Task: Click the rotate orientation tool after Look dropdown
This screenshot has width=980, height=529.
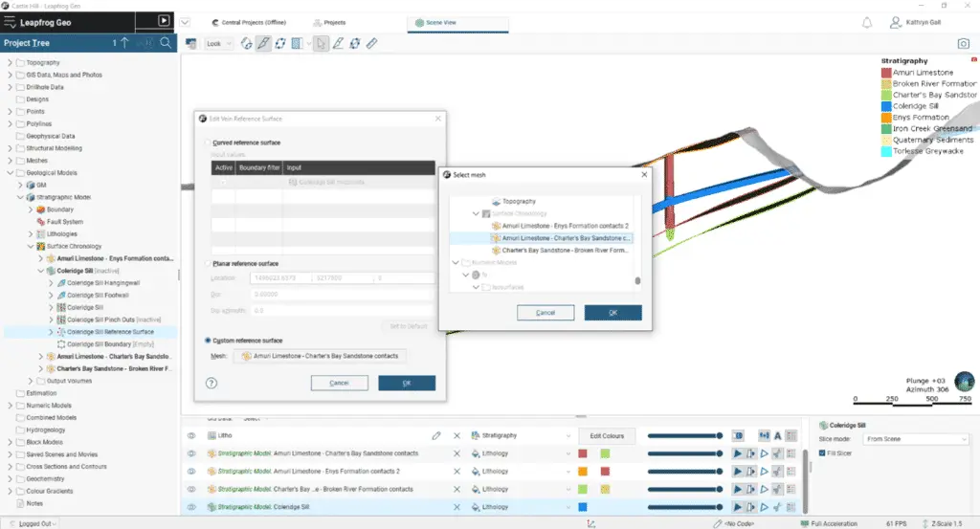Action: coord(247,44)
